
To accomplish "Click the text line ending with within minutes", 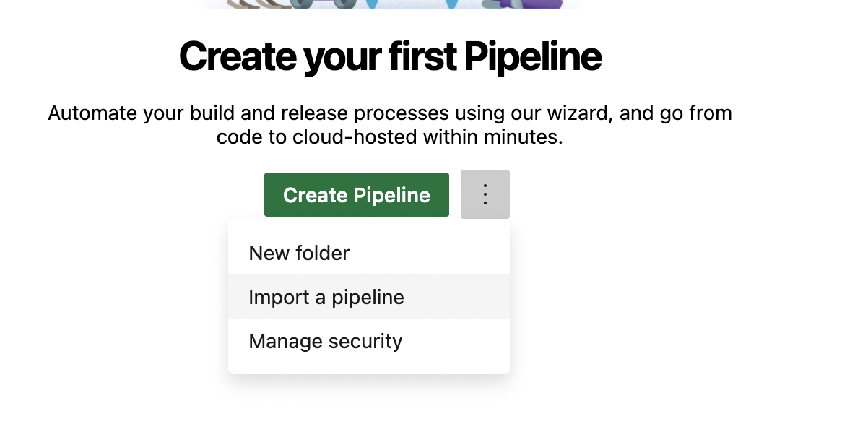I will (x=390, y=136).
